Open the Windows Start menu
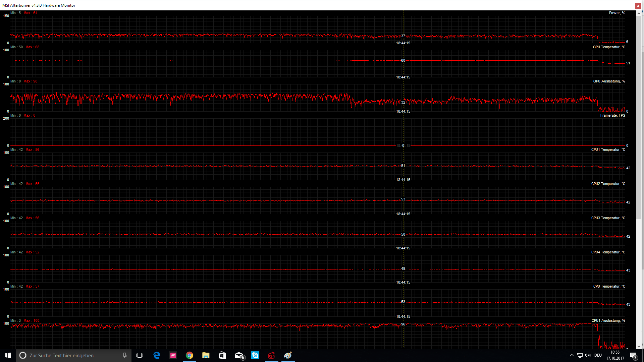 [8, 355]
